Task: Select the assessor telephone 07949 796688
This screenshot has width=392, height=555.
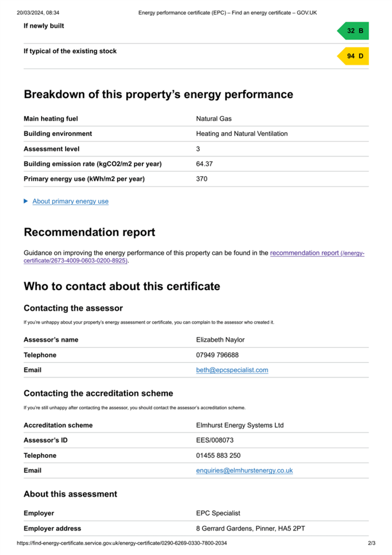Action: click(x=217, y=355)
